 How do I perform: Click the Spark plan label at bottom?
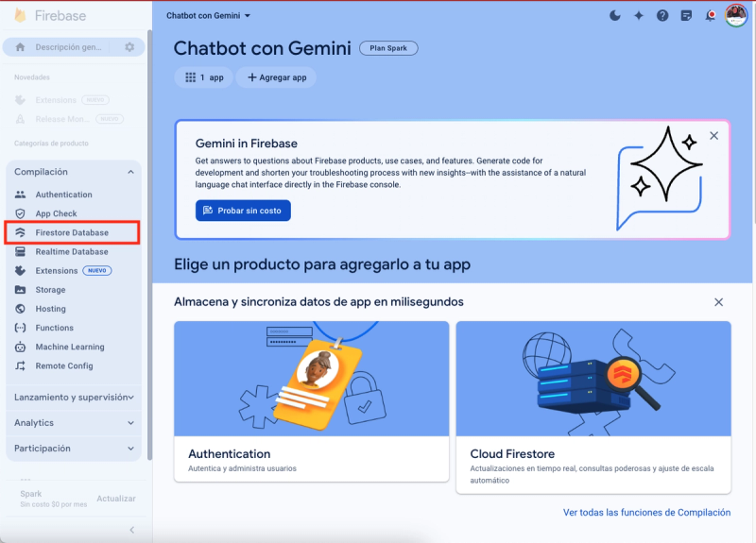point(31,494)
